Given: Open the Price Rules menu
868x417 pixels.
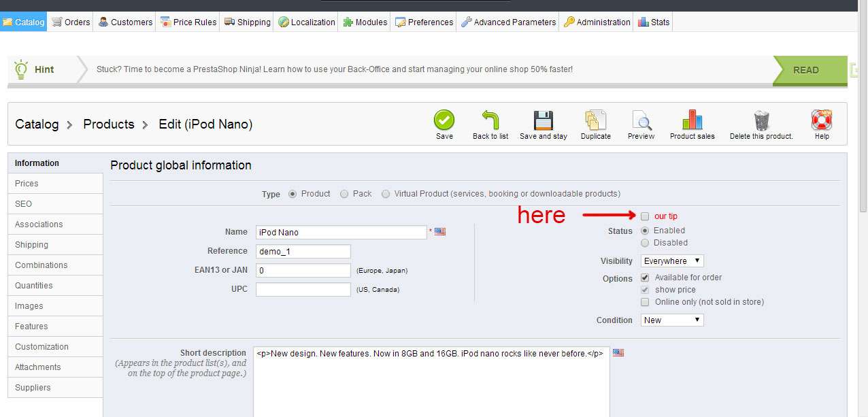Looking at the screenshot, I should [188, 22].
